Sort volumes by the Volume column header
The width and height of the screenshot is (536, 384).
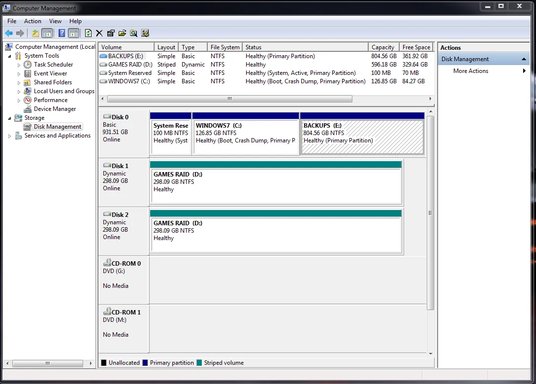pyautogui.click(x=126, y=47)
